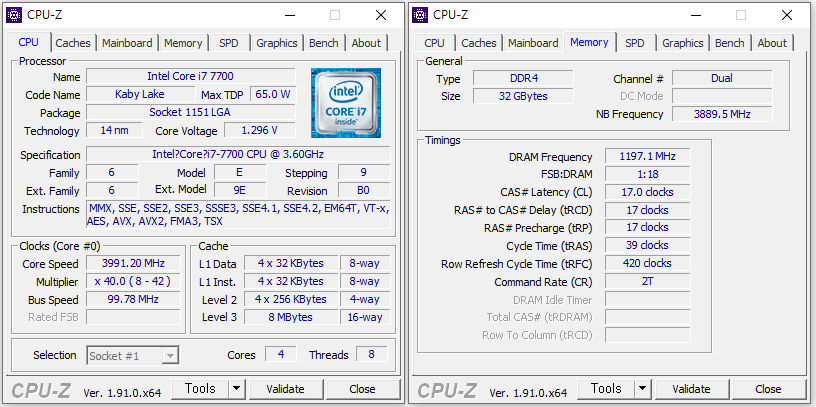Click the Technology value '14 nm'
Image resolution: width=816 pixels, height=407 pixels.
114,130
